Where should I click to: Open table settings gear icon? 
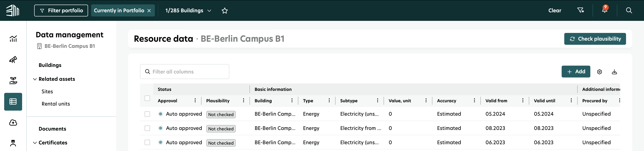tap(600, 72)
